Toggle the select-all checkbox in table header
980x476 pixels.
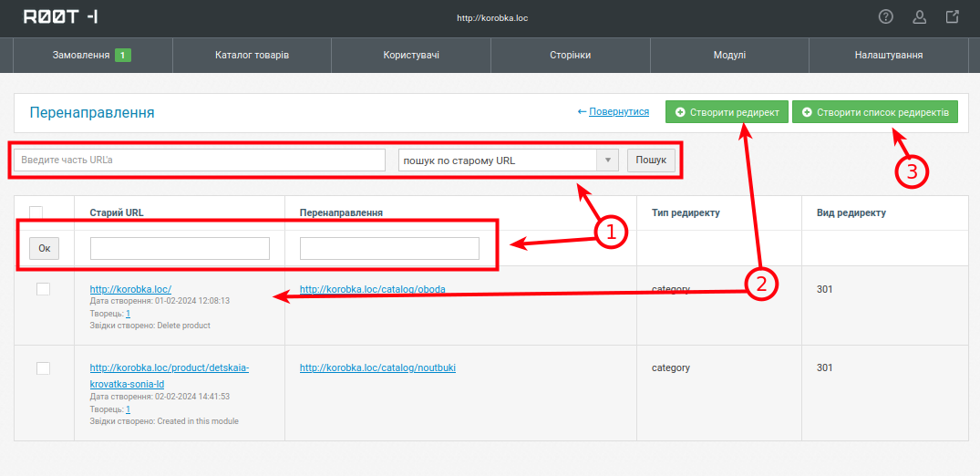(36, 212)
